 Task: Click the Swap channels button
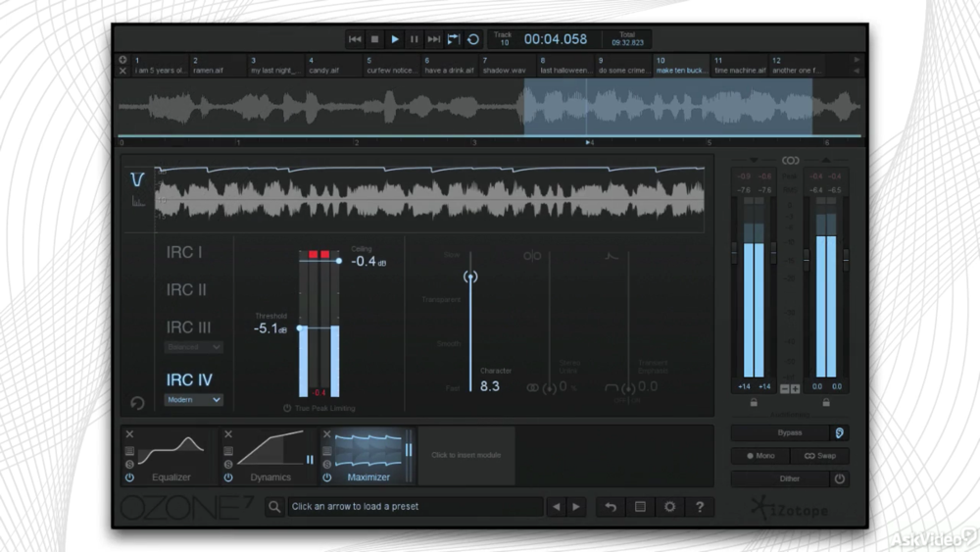tap(820, 456)
